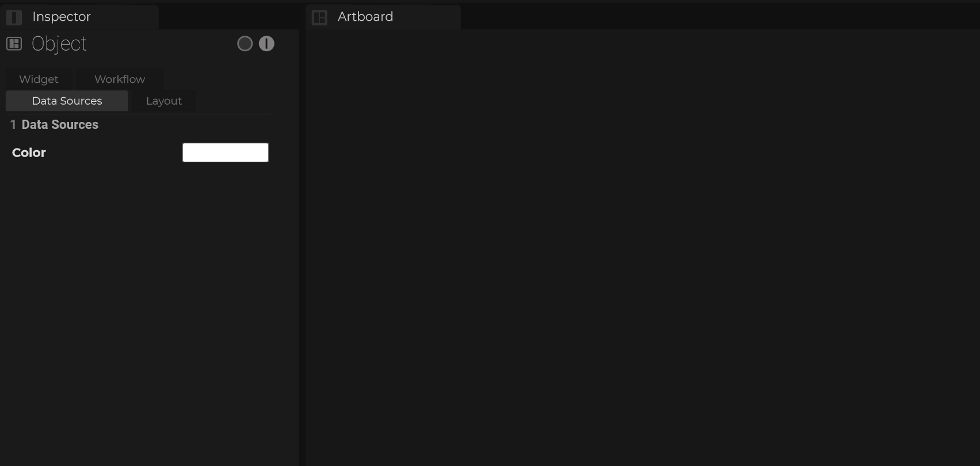Collapse the Data Sources section header
This screenshot has width=980, height=466.
pos(60,125)
